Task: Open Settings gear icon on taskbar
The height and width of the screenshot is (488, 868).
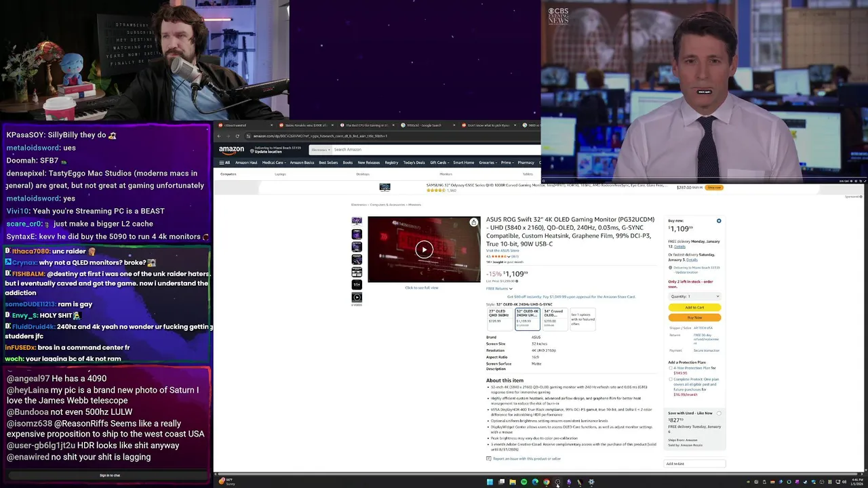Action: click(591, 482)
